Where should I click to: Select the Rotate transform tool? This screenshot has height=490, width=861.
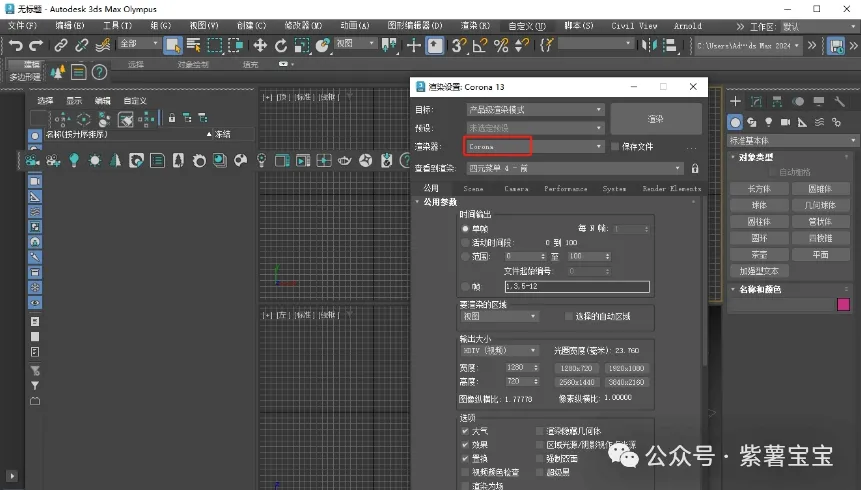281,45
